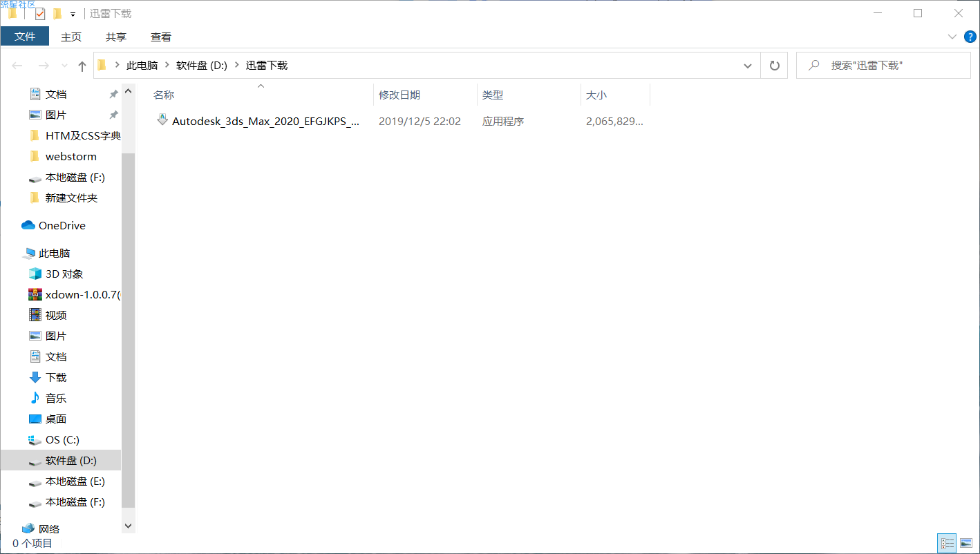Click the 搜索"迅雷下载" search field
This screenshot has height=554, width=980.
pyautogui.click(x=883, y=66)
